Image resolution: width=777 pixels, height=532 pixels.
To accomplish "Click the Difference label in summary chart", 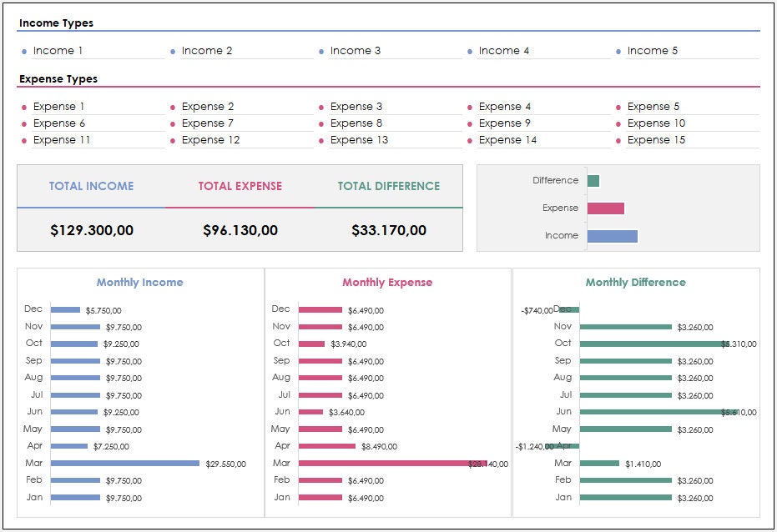I will pos(556,181).
